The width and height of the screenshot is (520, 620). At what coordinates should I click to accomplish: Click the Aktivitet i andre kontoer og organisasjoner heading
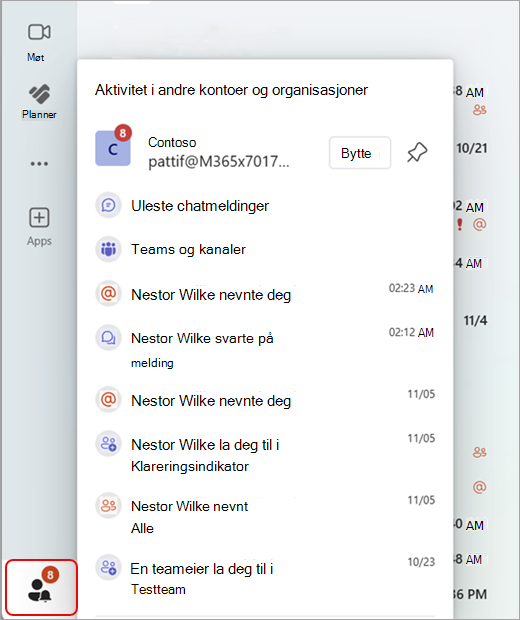coord(231,90)
